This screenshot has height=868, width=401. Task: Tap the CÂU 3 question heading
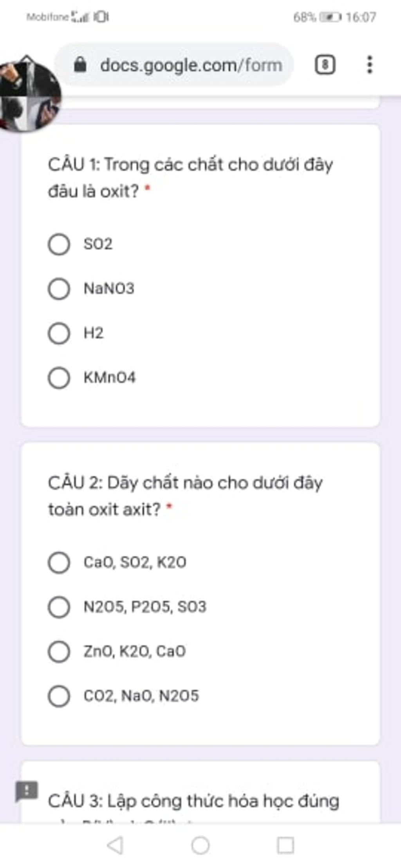[x=193, y=801]
